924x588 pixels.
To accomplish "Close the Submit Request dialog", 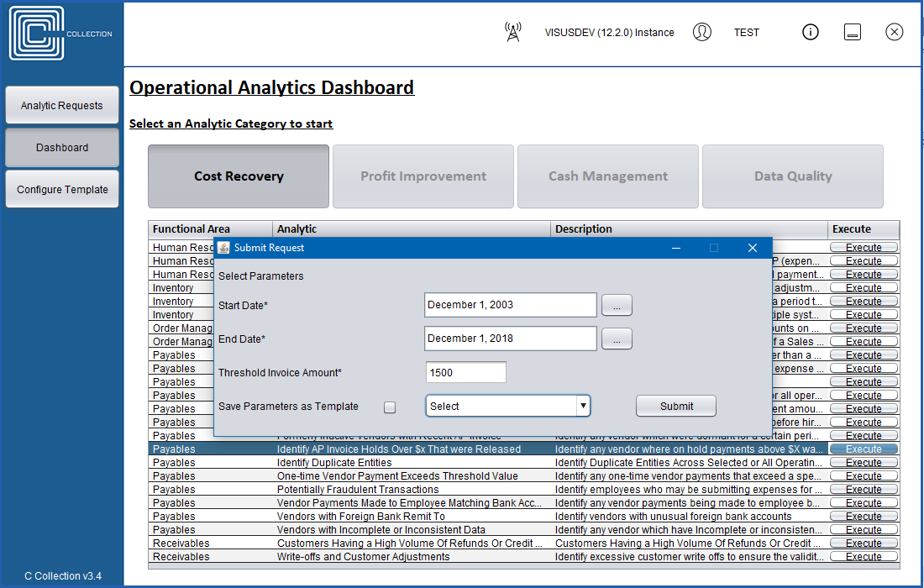I will tap(753, 248).
